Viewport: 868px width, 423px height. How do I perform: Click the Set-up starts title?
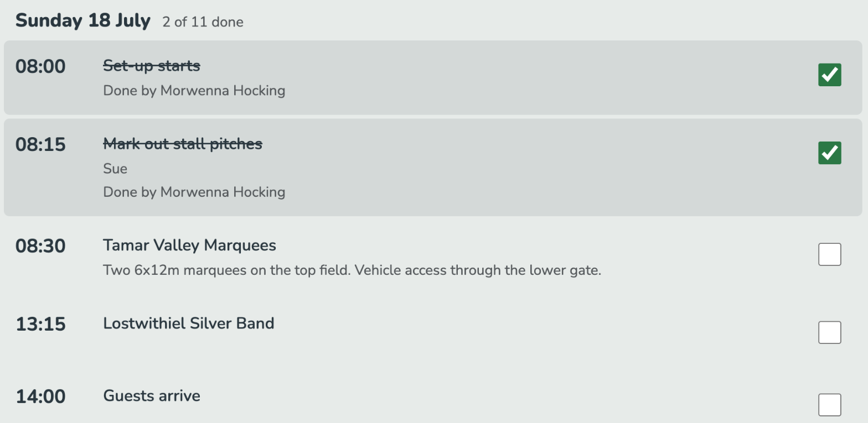[x=152, y=66]
